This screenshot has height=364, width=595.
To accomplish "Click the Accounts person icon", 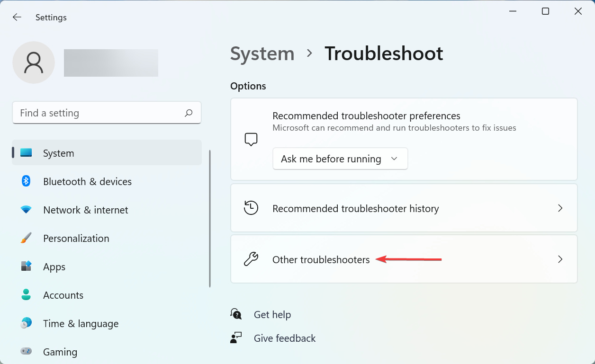I will tap(26, 294).
